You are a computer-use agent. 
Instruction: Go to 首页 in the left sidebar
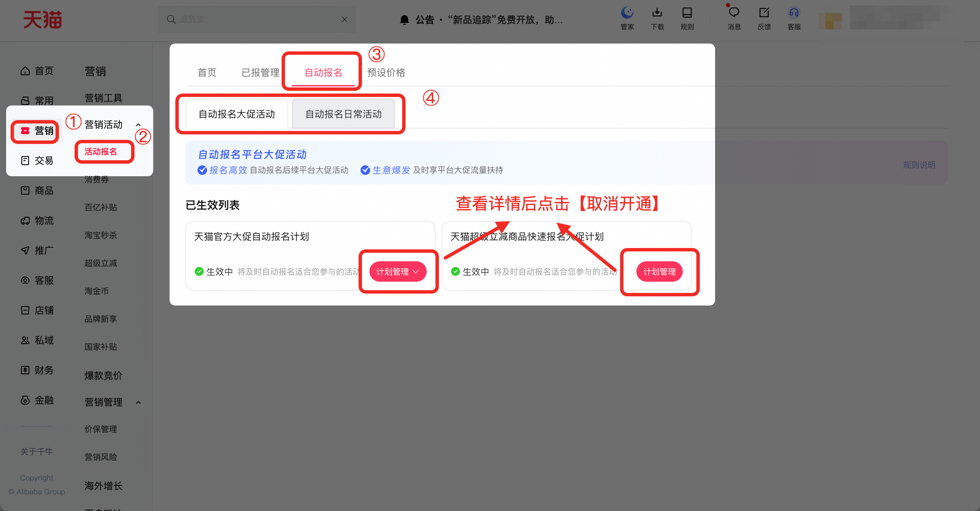pos(37,71)
